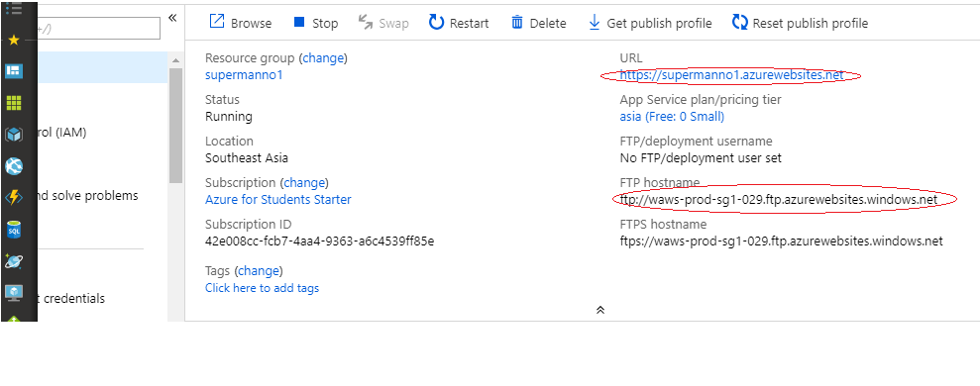Viewport: 980px width, 386px height.
Task: Select the Subscription ID value text
Action: tap(319, 241)
